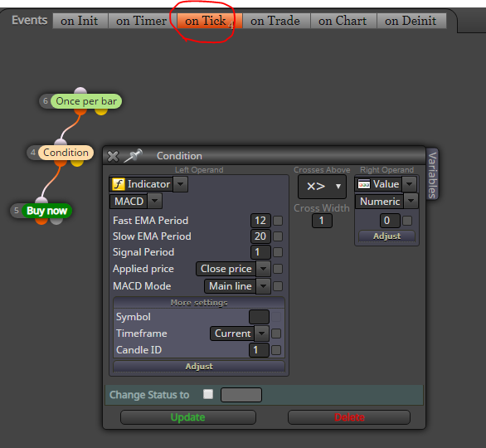The height and width of the screenshot is (448, 486).
Task: Select the Buy now block
Action: click(x=46, y=211)
